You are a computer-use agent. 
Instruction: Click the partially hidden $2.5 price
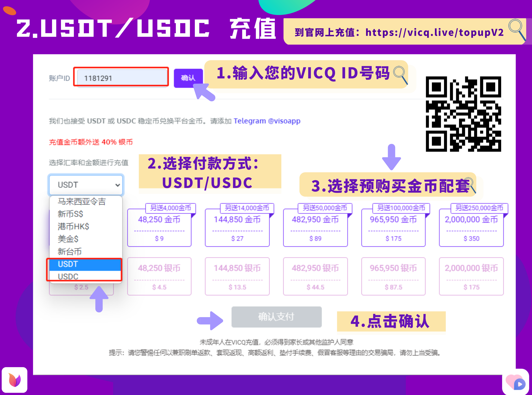pyautogui.click(x=81, y=287)
